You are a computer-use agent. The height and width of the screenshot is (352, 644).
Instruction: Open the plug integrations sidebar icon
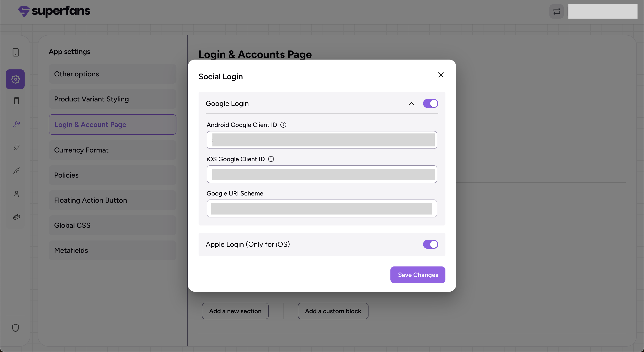click(17, 147)
